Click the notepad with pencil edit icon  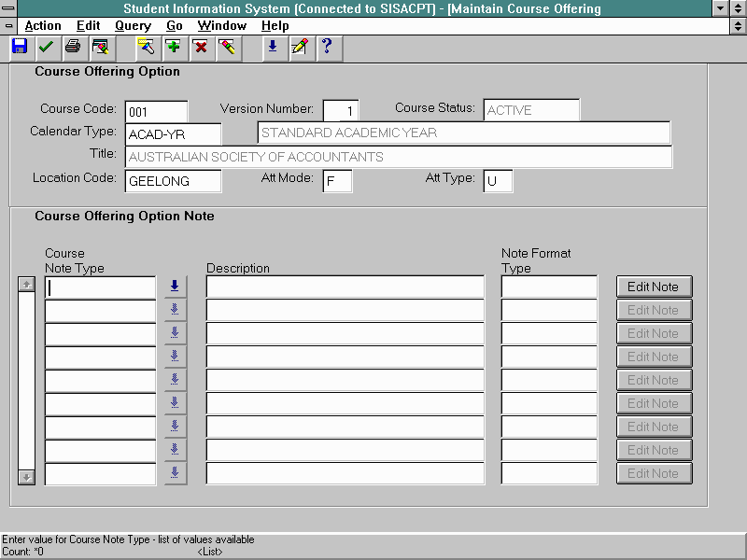(x=299, y=47)
